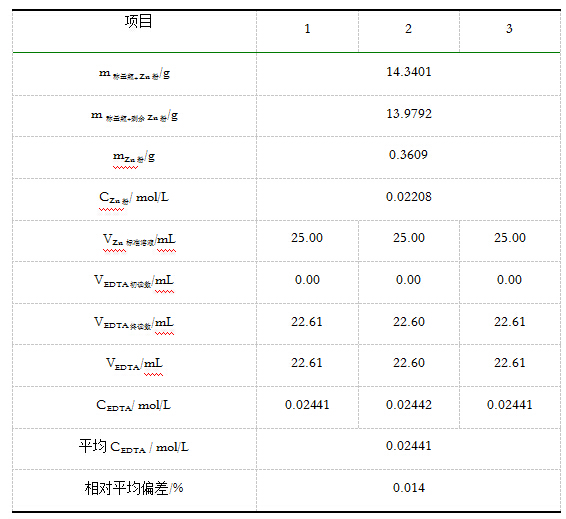Select column header 1

click(307, 31)
